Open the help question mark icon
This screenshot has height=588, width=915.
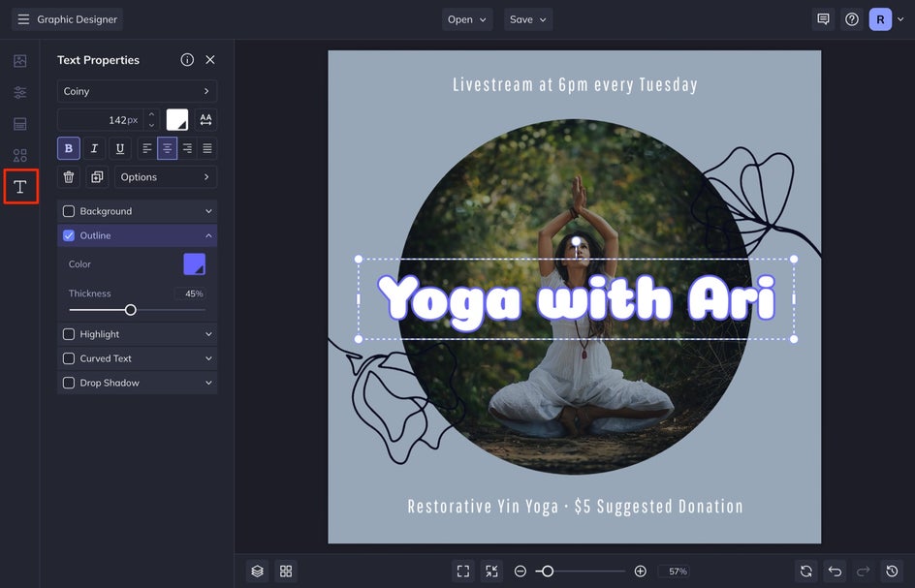(851, 19)
